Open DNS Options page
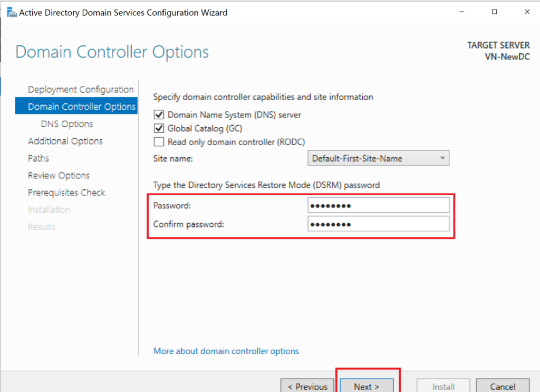The height and width of the screenshot is (392, 540). pyautogui.click(x=66, y=124)
